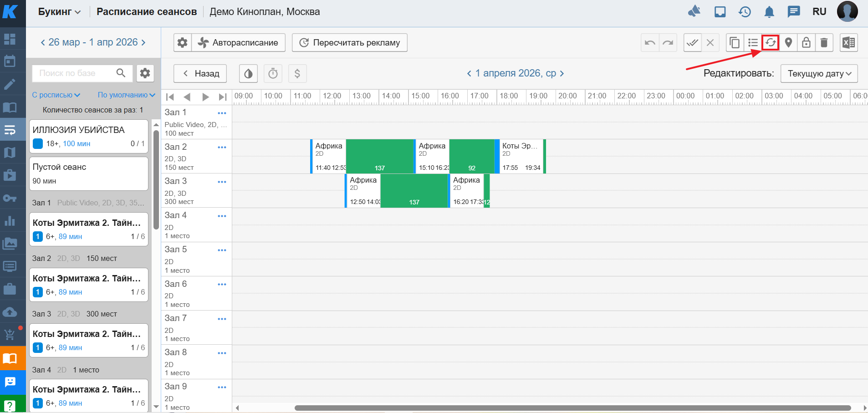The height and width of the screenshot is (413, 868).
Task: Click the trash delete icon in toolbar
Action: pyautogui.click(x=824, y=43)
